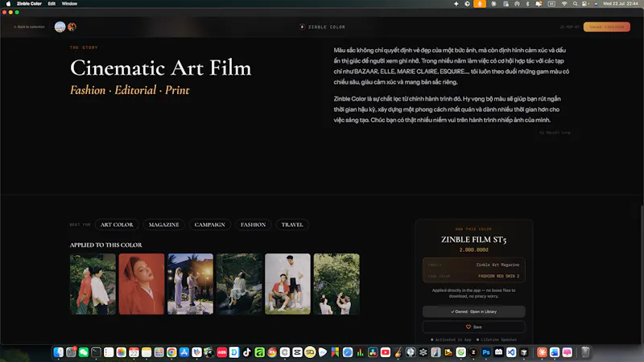Open Google Chrome from the Dock
This screenshot has width=644, height=362.
[x=171, y=352]
